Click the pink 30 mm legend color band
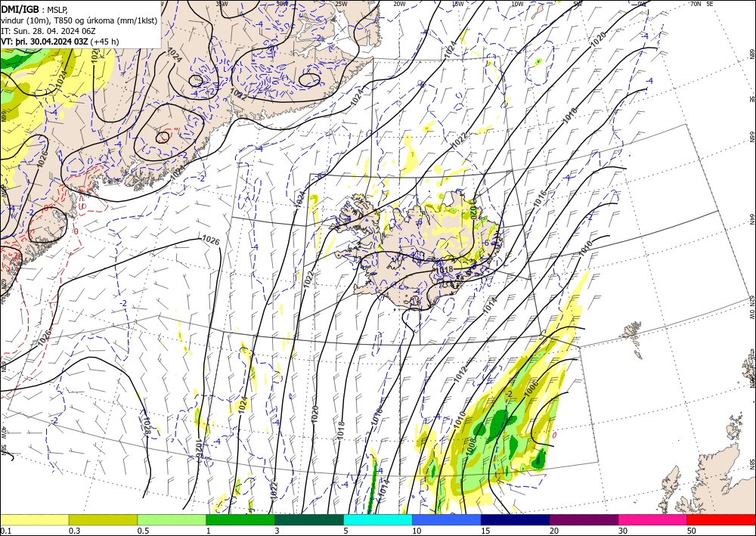 [653, 519]
